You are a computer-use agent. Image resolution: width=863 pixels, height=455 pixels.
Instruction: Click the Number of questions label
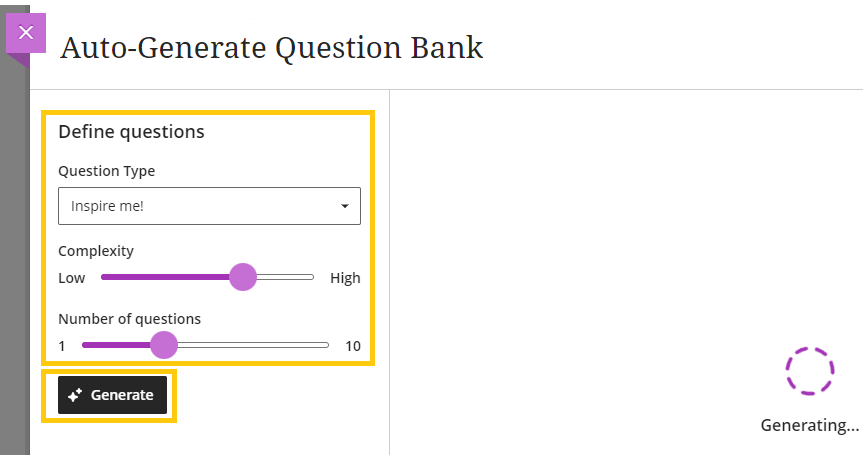click(129, 319)
